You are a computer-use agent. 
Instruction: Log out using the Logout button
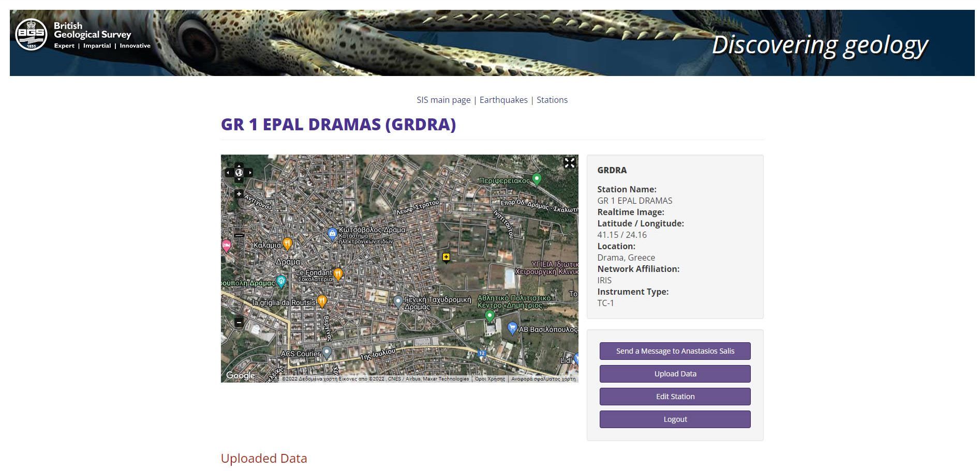pos(675,419)
